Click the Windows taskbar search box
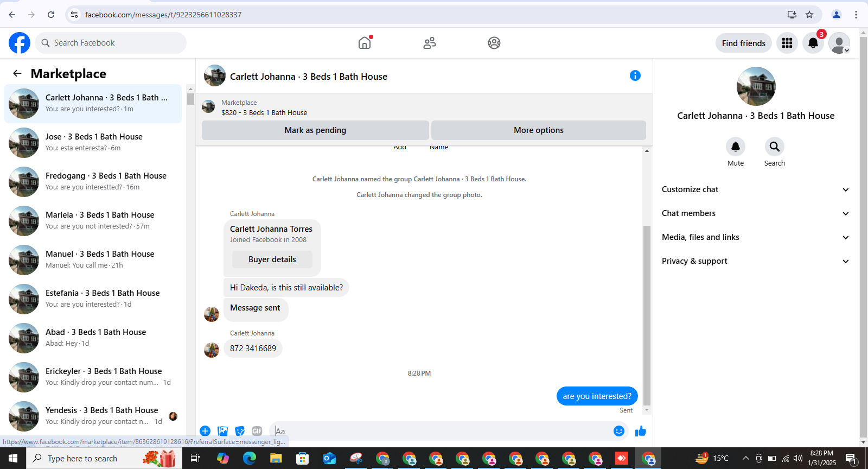 (x=103, y=458)
